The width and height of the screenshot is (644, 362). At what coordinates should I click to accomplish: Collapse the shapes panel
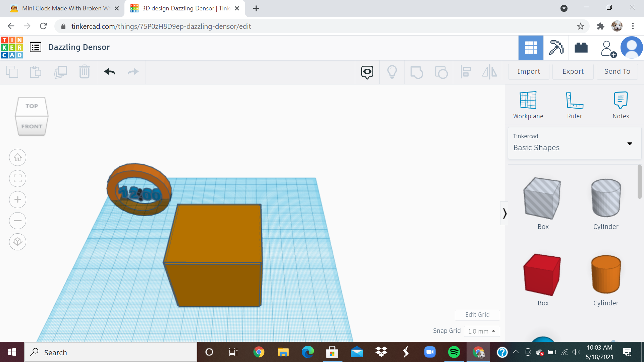[x=504, y=213]
